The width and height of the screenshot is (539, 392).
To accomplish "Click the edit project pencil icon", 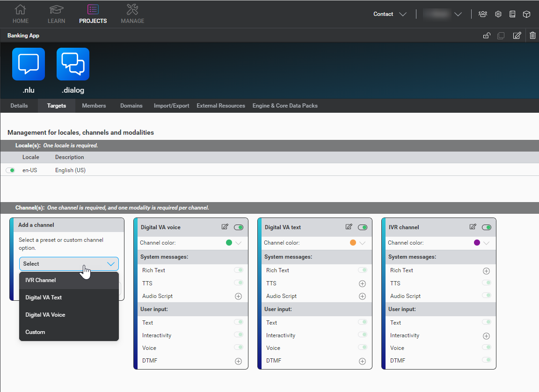I will (x=517, y=36).
